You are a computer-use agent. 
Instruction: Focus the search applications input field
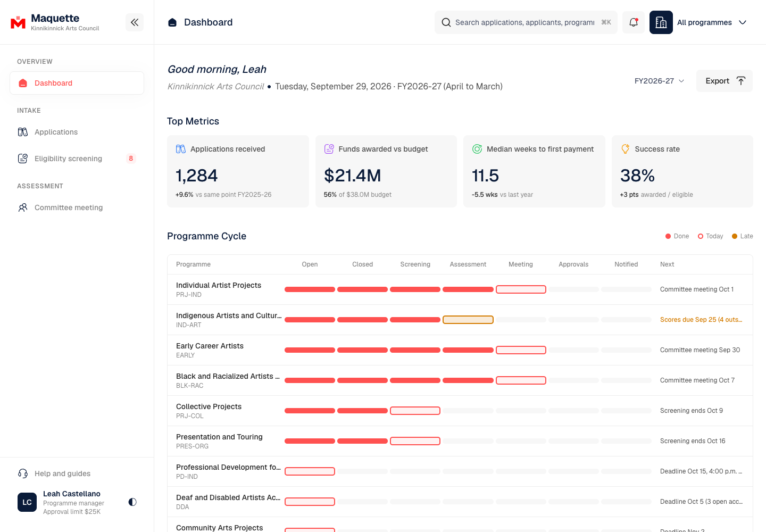(x=525, y=22)
